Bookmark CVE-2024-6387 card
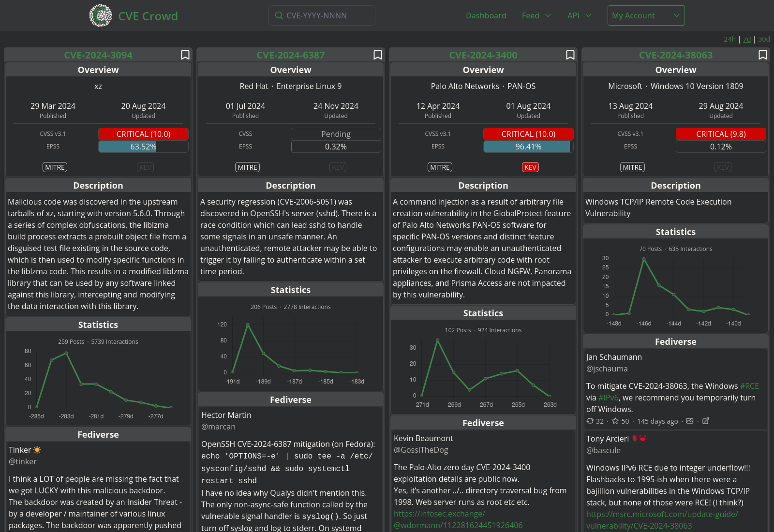774x532 pixels. (x=377, y=55)
